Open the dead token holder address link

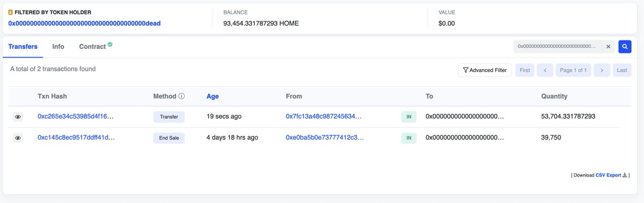tap(84, 23)
